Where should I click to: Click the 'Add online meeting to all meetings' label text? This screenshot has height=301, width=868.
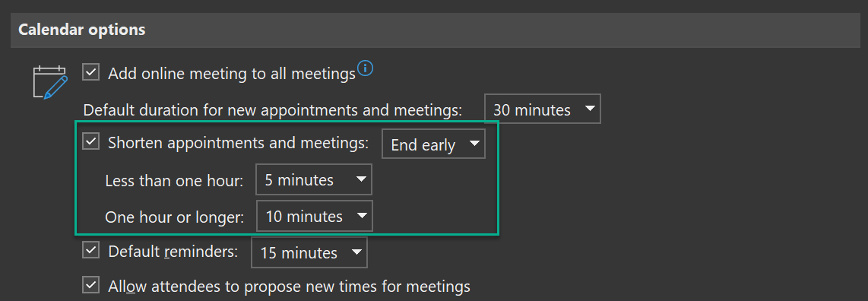[232, 74]
